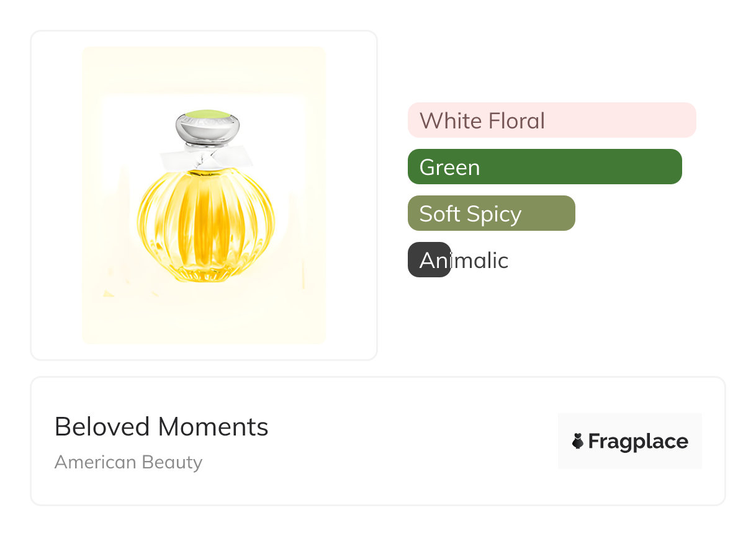Click the "malic" text beside the dark bar
The image size is (756, 536).
479,260
